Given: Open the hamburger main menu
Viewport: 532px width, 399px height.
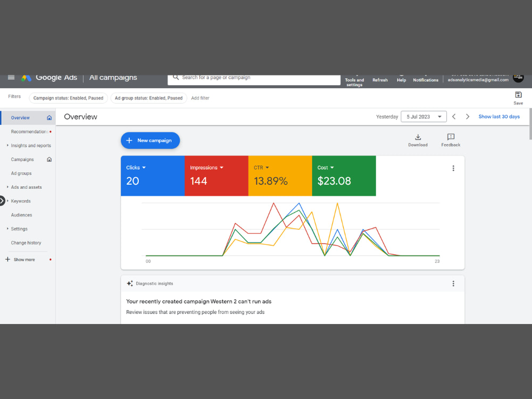Looking at the screenshot, I should point(11,77).
